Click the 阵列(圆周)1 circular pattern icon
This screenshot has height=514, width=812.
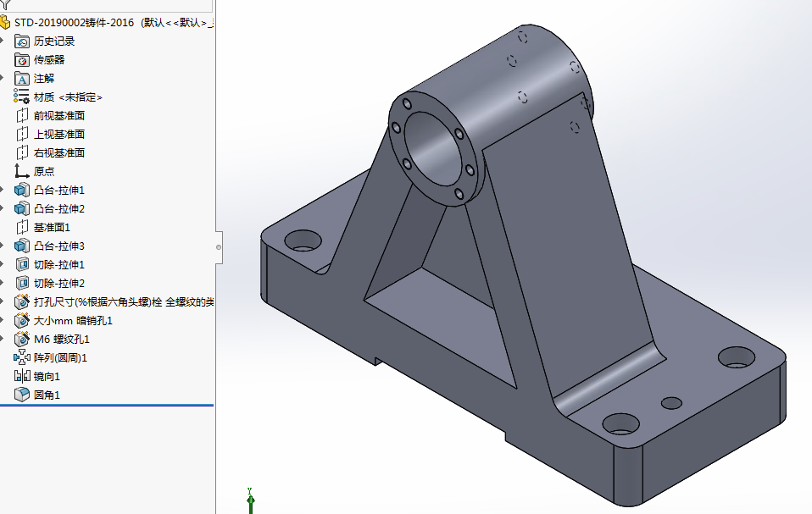[x=22, y=357]
